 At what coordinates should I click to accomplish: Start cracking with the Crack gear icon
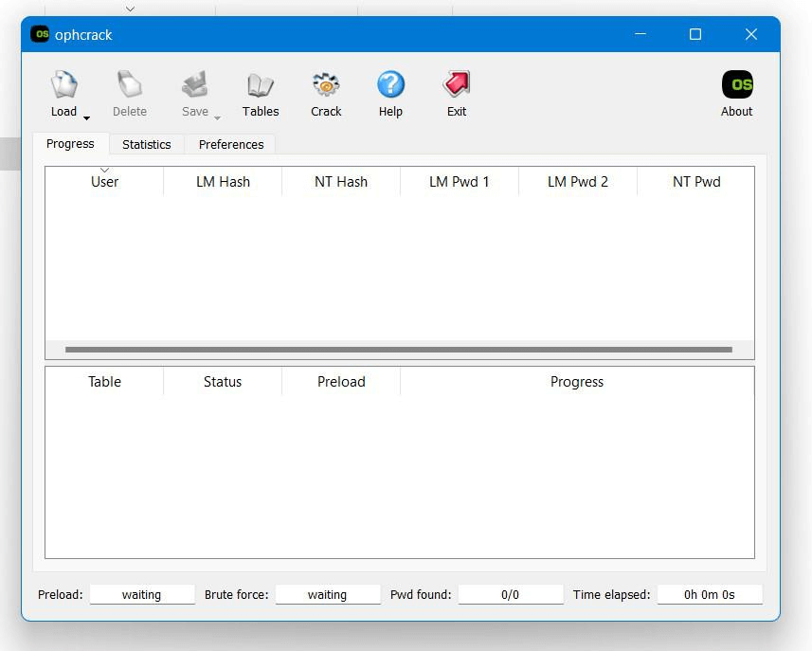[326, 85]
